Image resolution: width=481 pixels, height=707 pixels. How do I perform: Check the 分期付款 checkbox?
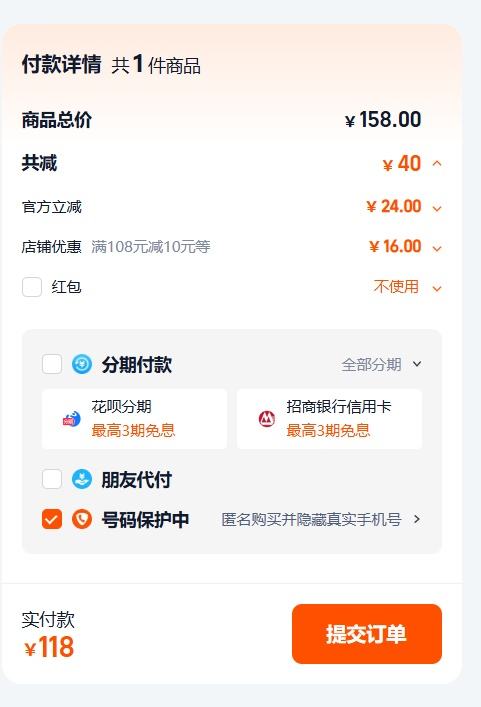[52, 364]
